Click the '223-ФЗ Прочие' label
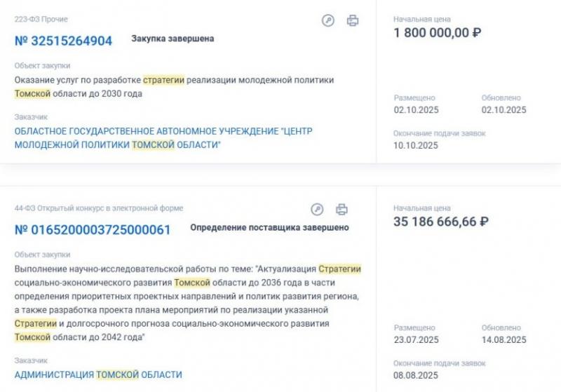The width and height of the screenshot is (561, 392). click(x=41, y=20)
